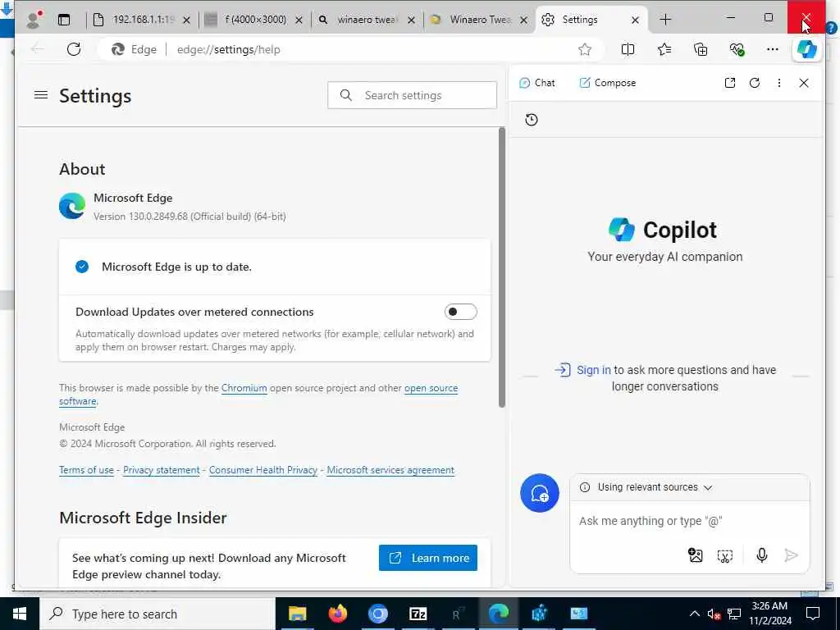The width and height of the screenshot is (840, 630).
Task: Open a new browser tab
Action: [665, 20]
